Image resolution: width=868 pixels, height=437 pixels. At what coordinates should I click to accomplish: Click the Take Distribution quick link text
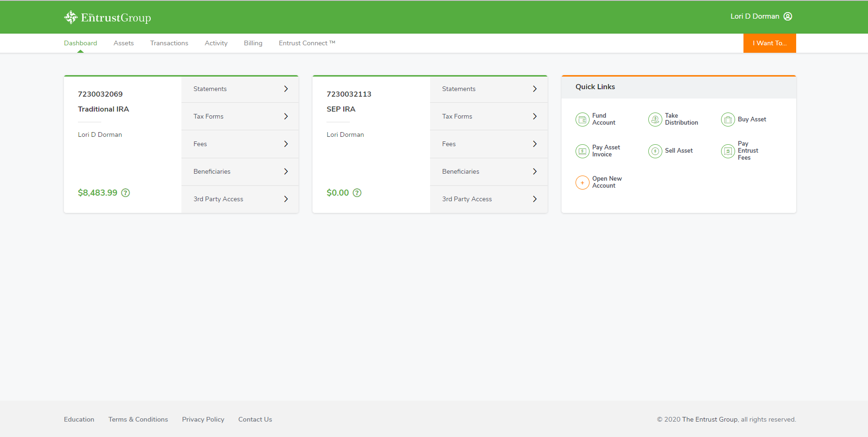[x=681, y=119]
